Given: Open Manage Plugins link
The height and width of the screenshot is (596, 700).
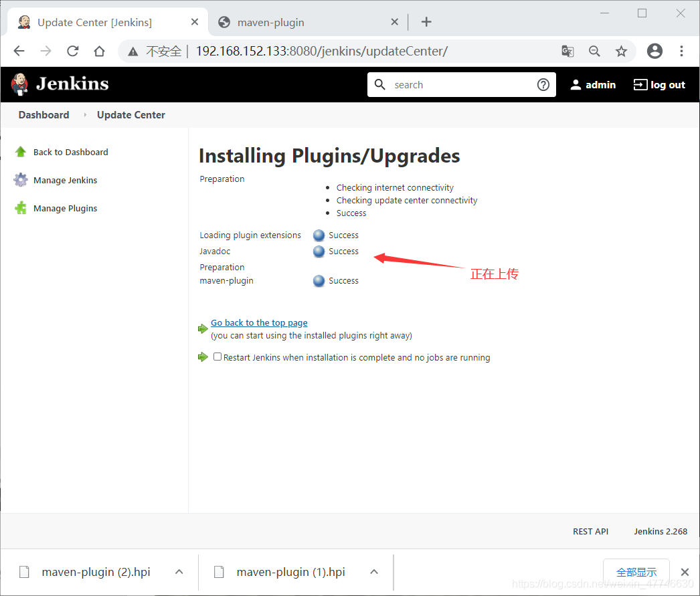Looking at the screenshot, I should pos(65,208).
